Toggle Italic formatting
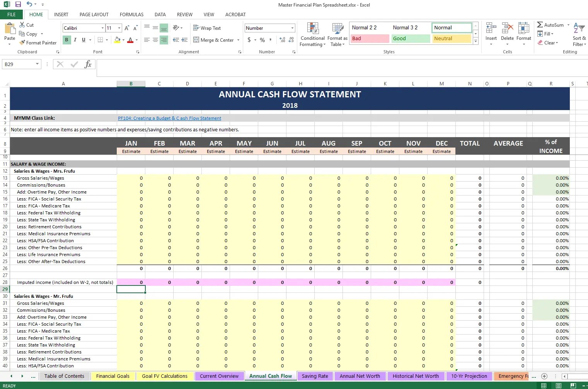The height and width of the screenshot is (389, 588). (75, 40)
